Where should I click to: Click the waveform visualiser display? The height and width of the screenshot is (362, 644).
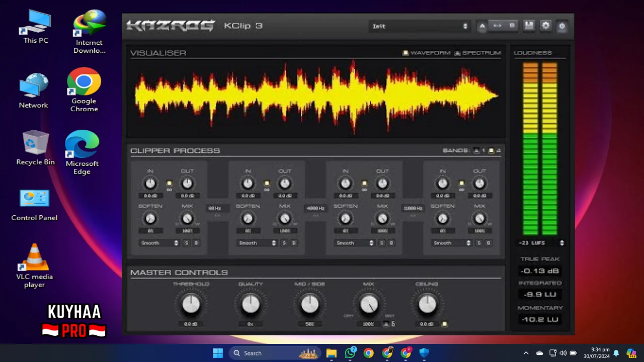(x=316, y=98)
